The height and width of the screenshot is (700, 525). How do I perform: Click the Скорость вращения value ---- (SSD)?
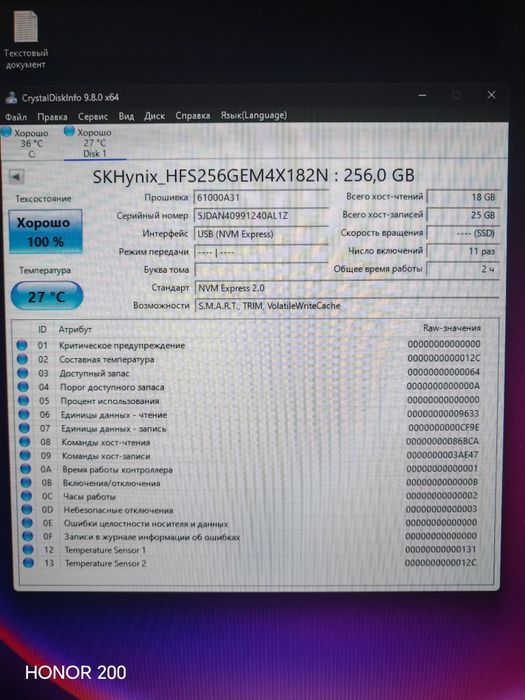pos(463,233)
